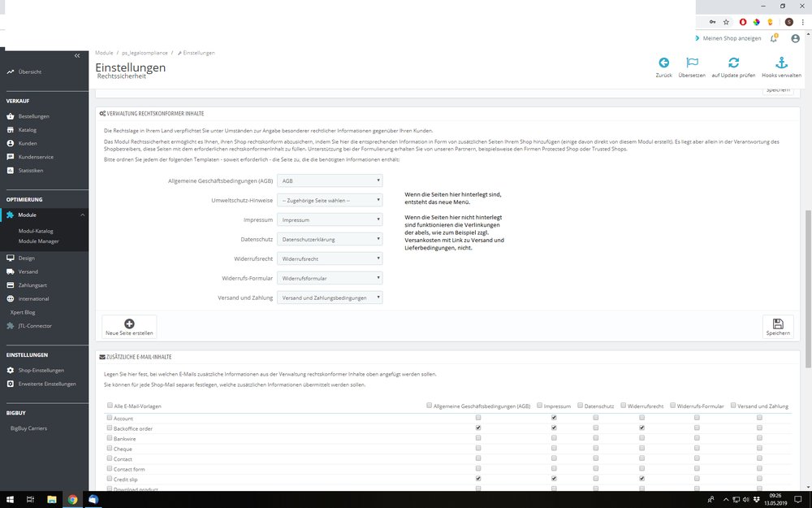
Task: Click the Übersicht trend icon
Action: (11, 72)
